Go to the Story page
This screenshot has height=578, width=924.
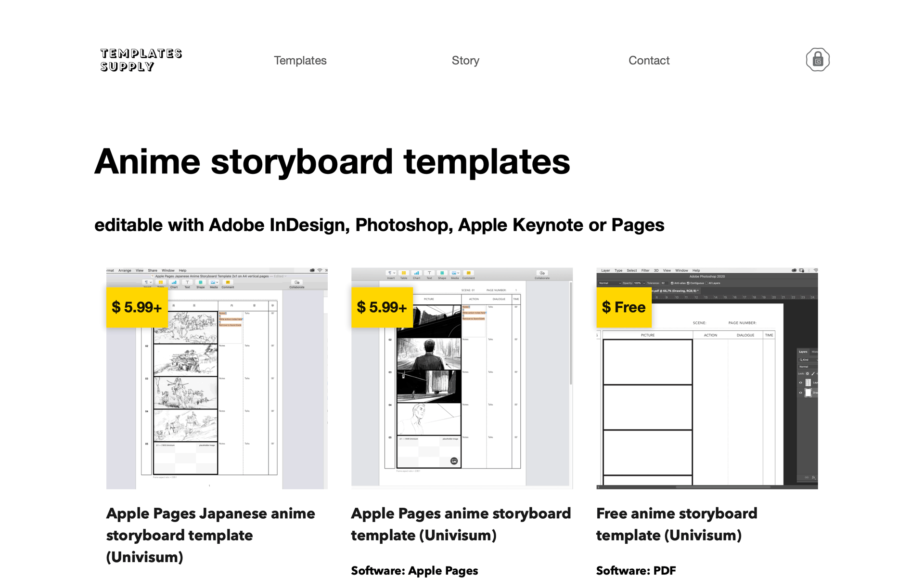click(x=465, y=60)
